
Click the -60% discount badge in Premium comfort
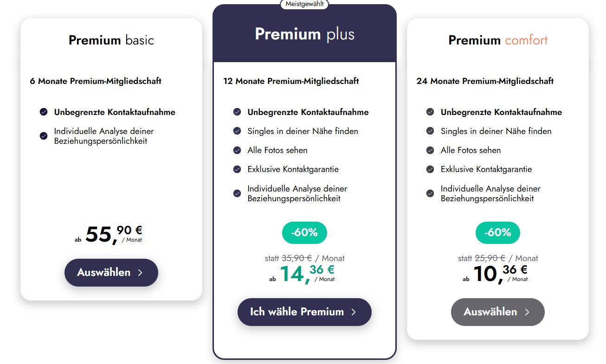[497, 233]
